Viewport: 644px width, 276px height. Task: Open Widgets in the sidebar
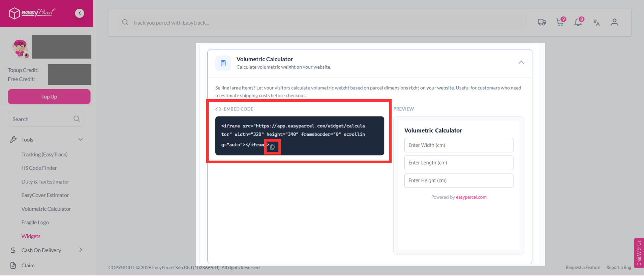[x=31, y=236]
